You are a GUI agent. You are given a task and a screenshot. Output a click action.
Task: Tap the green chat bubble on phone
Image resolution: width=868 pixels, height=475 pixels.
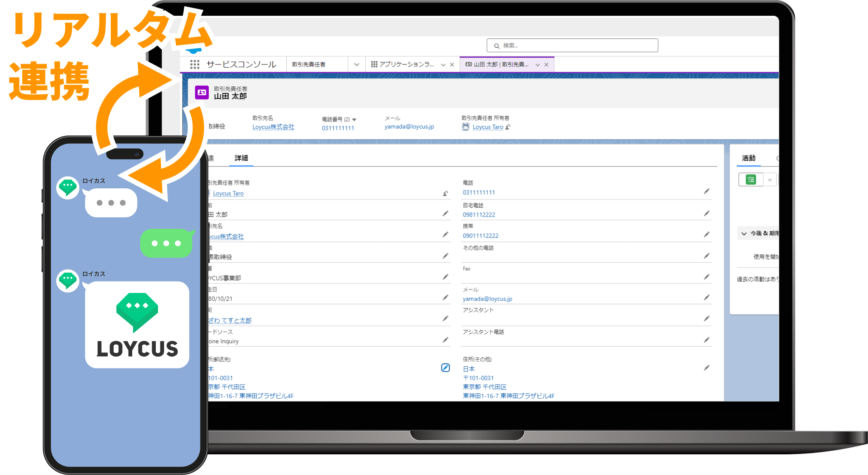tap(166, 243)
